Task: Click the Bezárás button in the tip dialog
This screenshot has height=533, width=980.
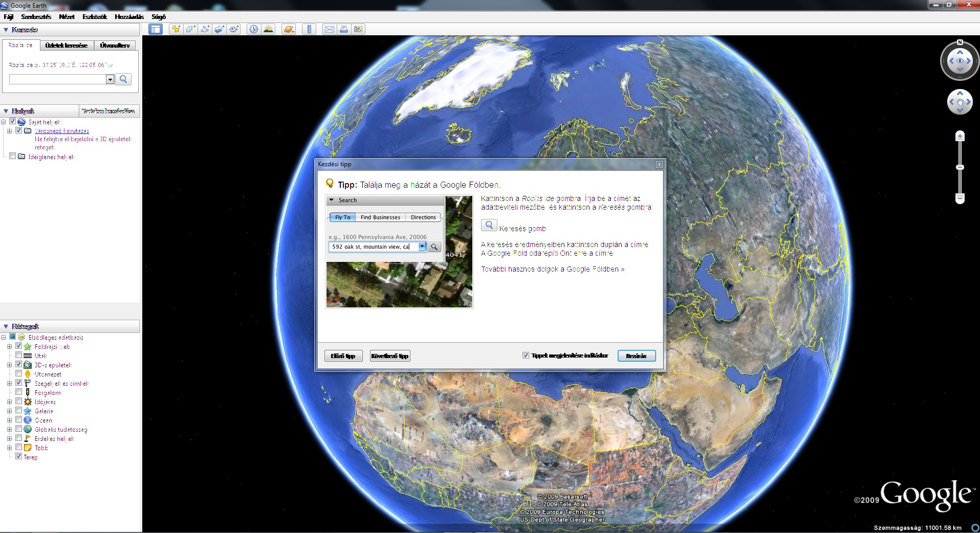Action: pyautogui.click(x=637, y=356)
